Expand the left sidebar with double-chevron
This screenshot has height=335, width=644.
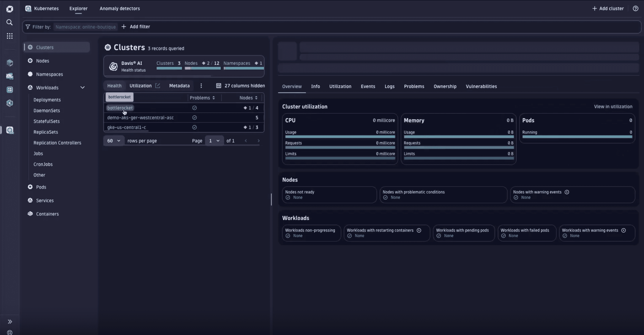[10, 322]
